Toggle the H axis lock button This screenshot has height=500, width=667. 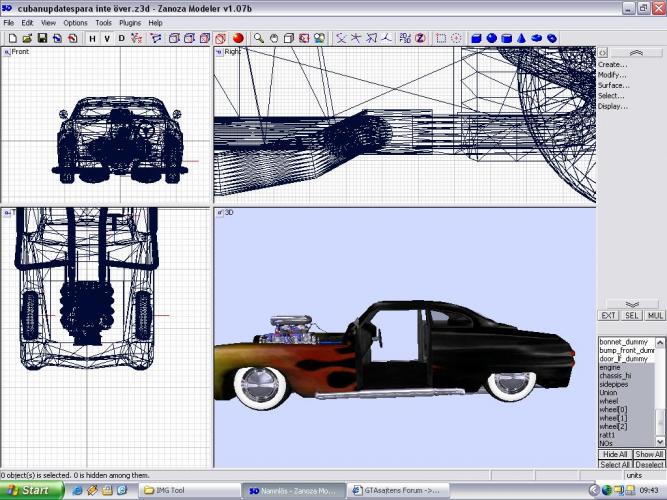92,38
